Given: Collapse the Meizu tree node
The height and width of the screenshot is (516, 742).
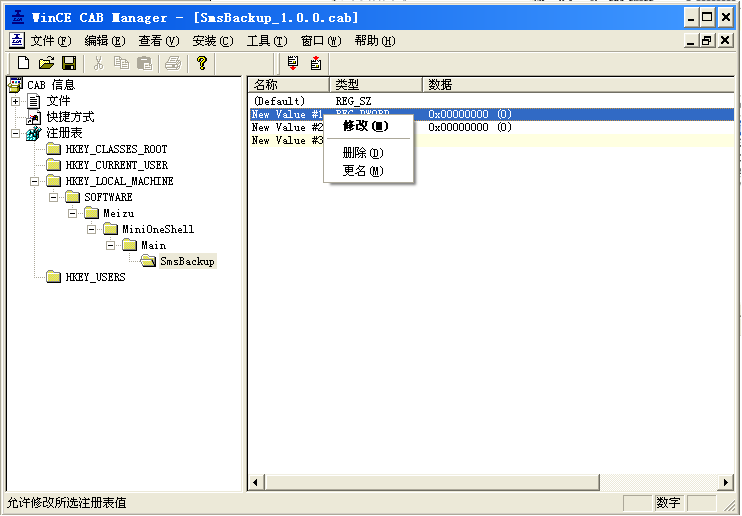Looking at the screenshot, I should (72, 214).
